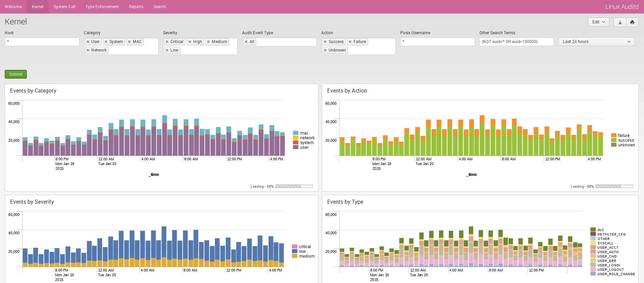
Task: Click the Linux Auditd app title
Action: point(622,7)
